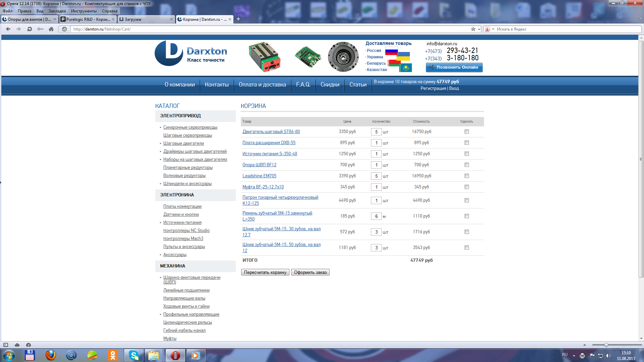Screen dimensions: 644x362
Task: Click the Back navigation arrow
Action: (8, 29)
